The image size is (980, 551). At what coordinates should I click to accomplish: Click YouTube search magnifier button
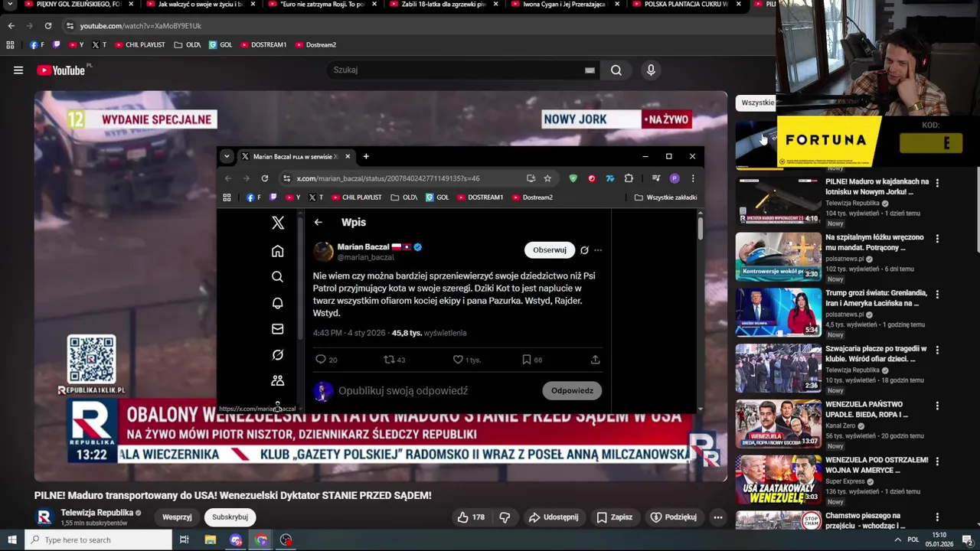616,70
